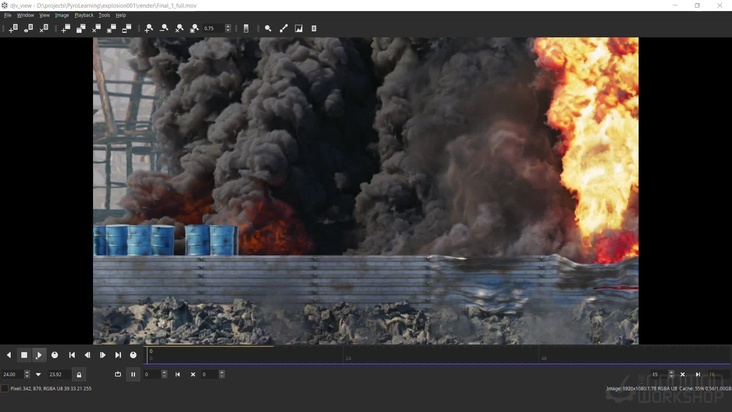This screenshot has height=412, width=732.
Task: Open the Help menu
Action: click(x=120, y=15)
